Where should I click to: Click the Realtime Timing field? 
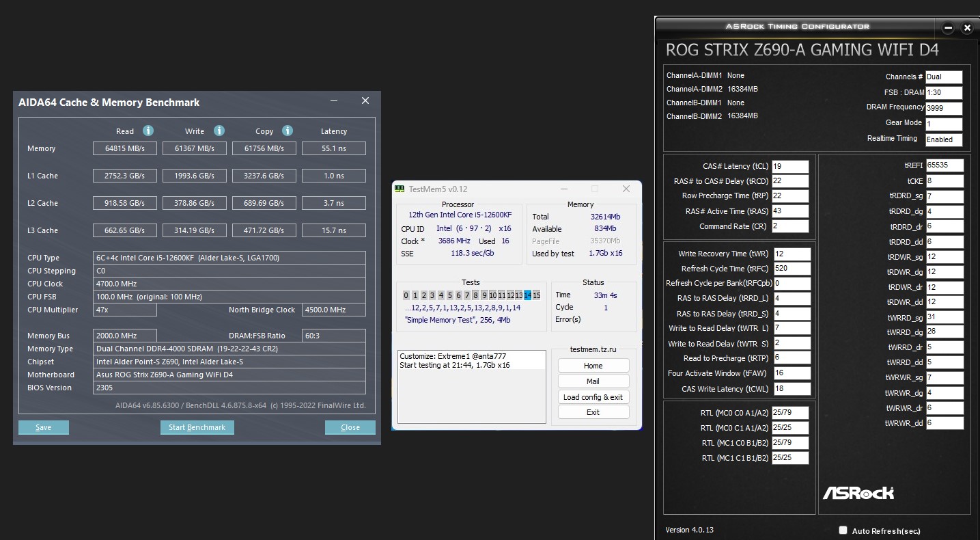944,139
